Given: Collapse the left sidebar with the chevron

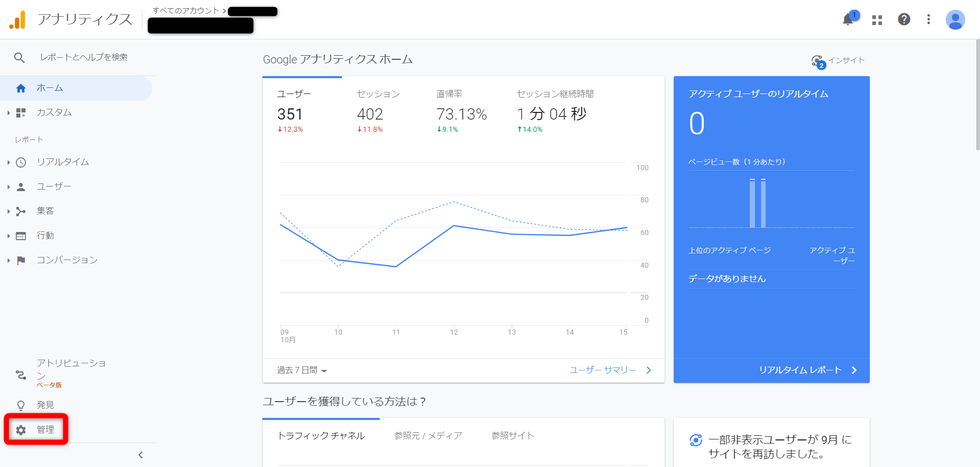Looking at the screenshot, I should point(141,455).
